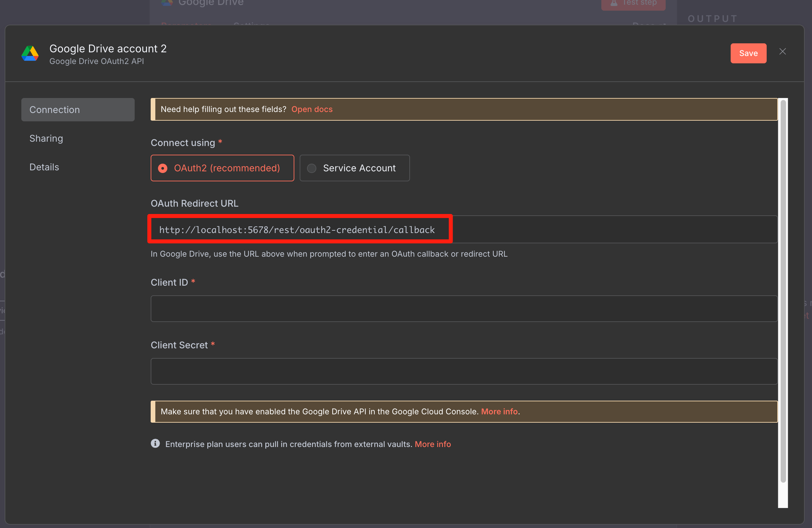Switch to the Details tab
Viewport: 812px width, 528px height.
44,167
